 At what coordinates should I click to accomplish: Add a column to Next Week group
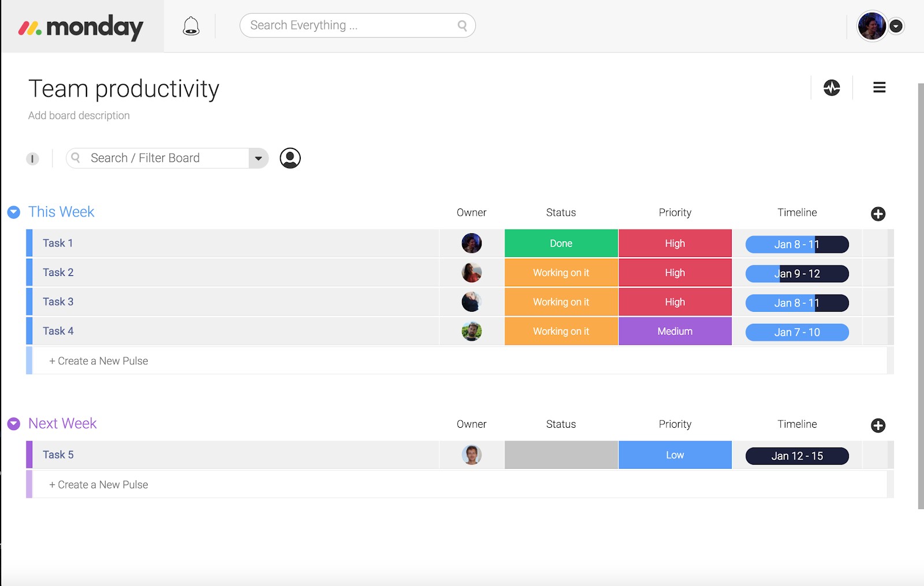pos(878,425)
